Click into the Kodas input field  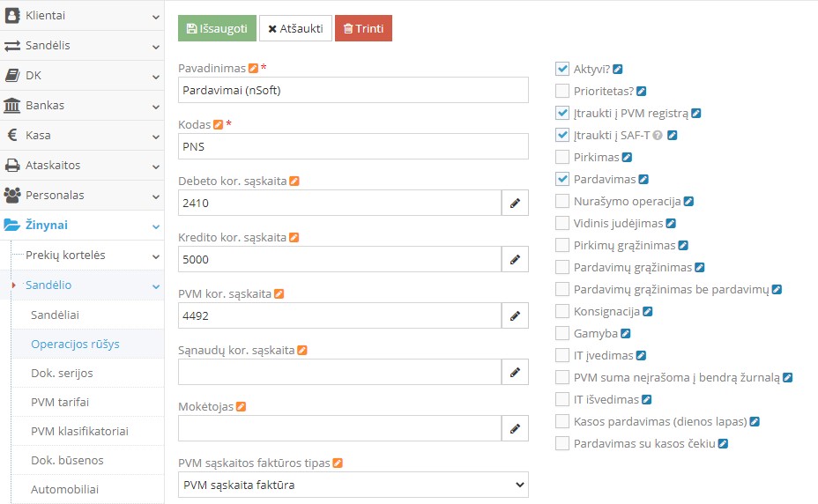[353, 146]
